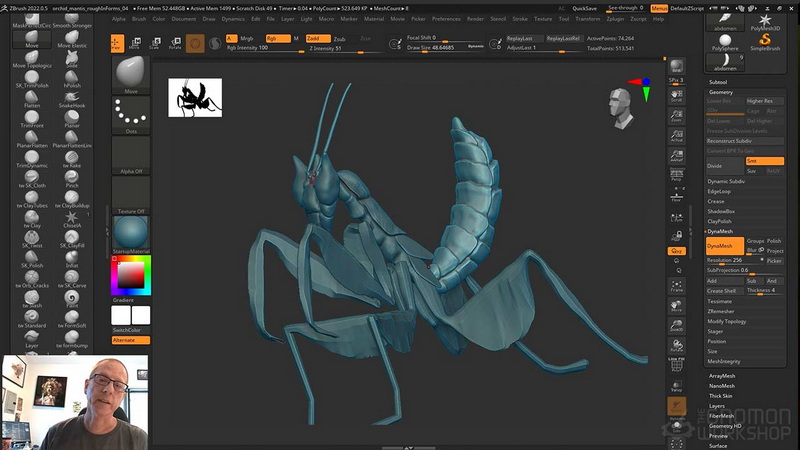800x450 pixels.
Task: Adjust the DynaMesh Resolution slider
Action: [735, 261]
